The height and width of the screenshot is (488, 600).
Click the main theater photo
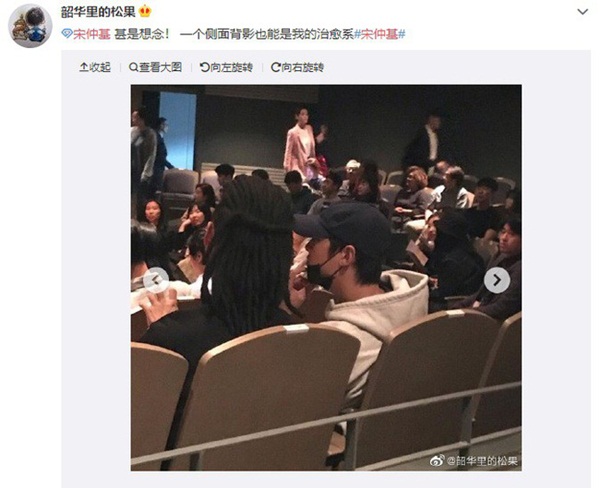tap(326, 277)
